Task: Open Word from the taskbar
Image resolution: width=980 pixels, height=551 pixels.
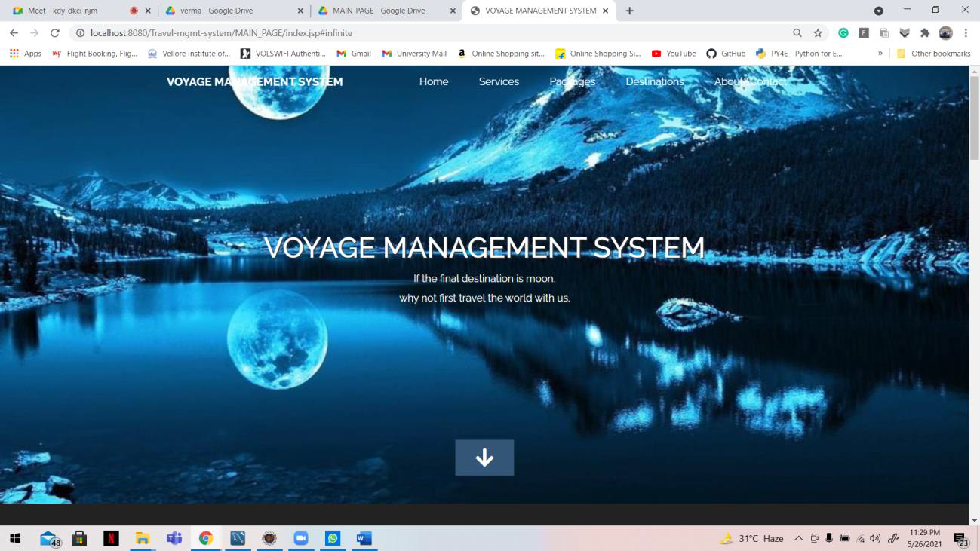Action: click(364, 538)
